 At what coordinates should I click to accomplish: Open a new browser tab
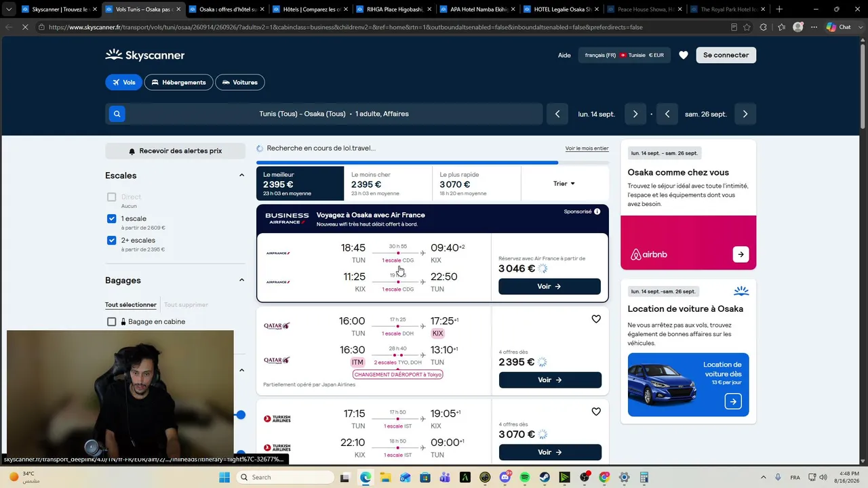778,9
